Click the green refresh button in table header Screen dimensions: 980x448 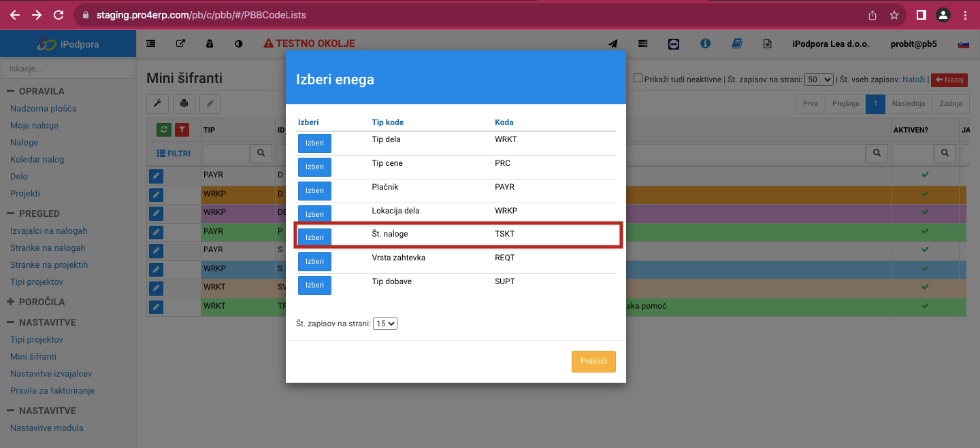tap(164, 130)
